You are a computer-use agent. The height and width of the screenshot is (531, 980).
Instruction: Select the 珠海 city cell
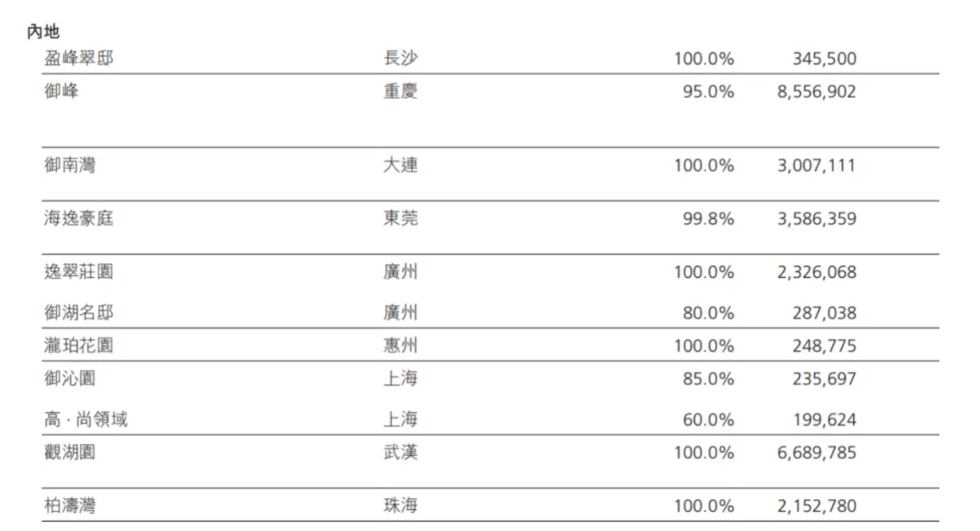(x=400, y=506)
